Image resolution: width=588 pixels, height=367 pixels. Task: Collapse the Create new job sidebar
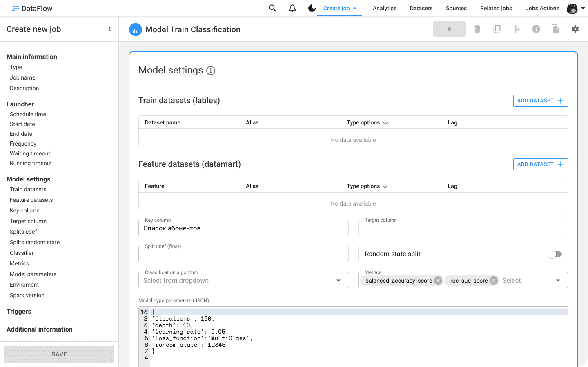point(107,29)
